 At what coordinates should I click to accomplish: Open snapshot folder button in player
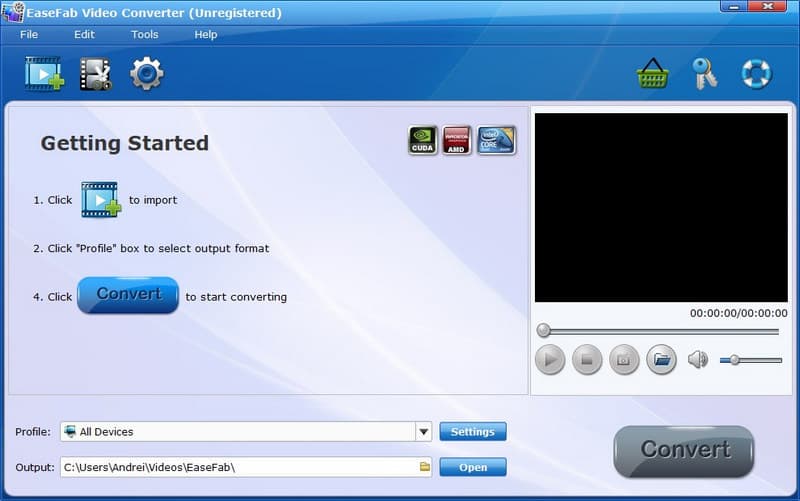coord(661,360)
